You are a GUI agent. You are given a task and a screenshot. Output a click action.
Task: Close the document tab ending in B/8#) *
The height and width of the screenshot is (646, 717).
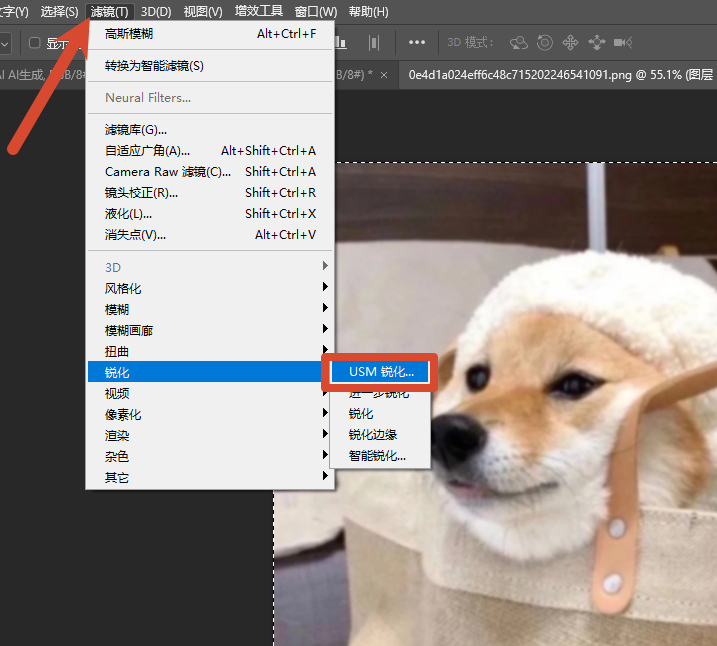click(384, 75)
